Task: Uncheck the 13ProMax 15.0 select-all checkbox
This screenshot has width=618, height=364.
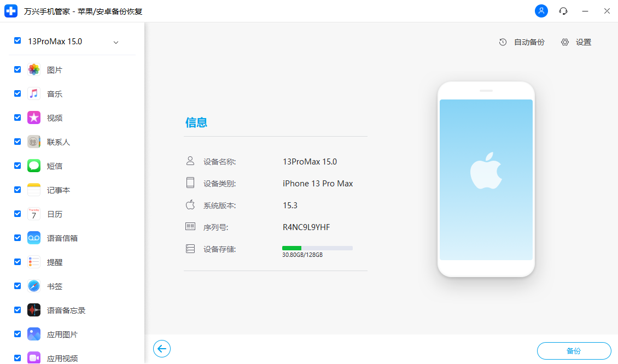Action: (x=18, y=40)
